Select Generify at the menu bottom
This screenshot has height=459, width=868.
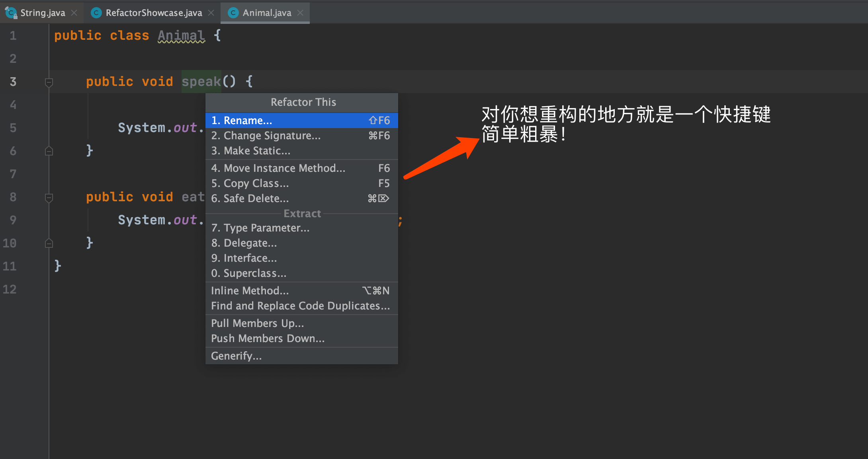point(237,356)
